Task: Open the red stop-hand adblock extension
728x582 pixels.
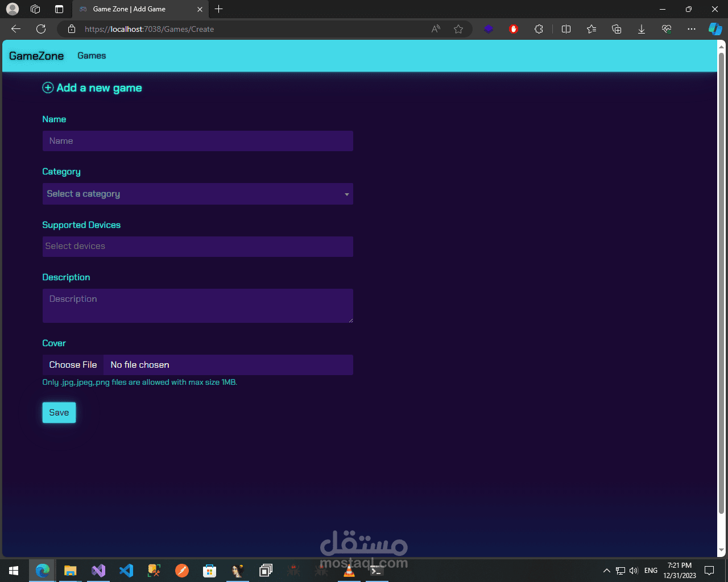Action: point(514,29)
